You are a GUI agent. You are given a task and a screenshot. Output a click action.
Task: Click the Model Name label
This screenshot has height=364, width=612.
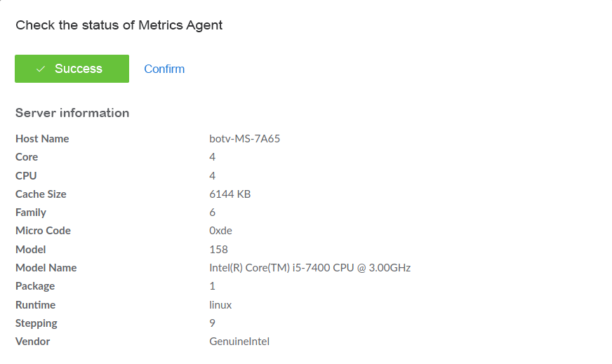pyautogui.click(x=46, y=268)
